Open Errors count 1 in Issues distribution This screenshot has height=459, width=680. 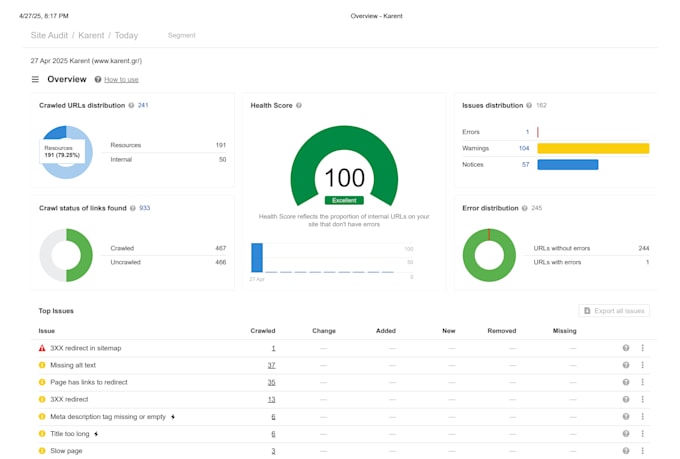(x=527, y=132)
